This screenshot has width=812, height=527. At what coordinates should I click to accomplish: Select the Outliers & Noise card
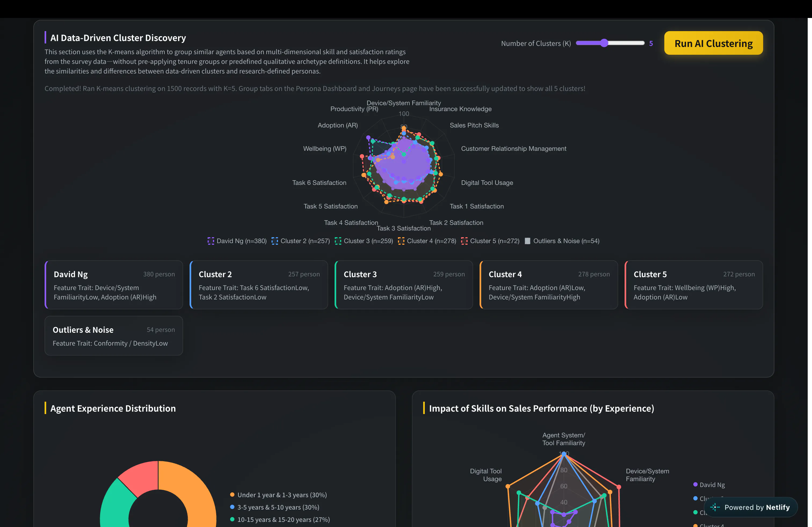[x=114, y=336]
